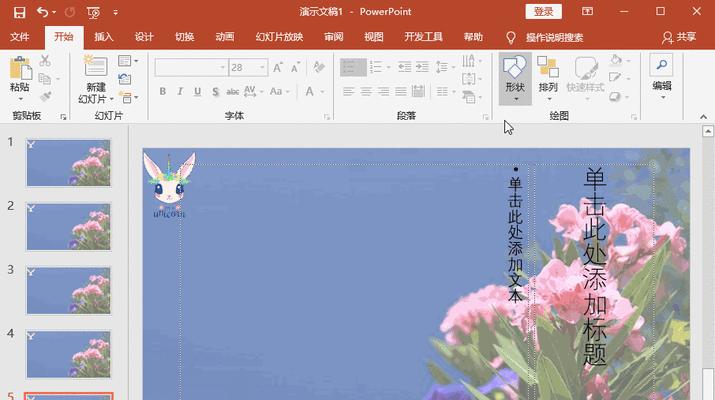Click Shape Outline pen icon
715x400 pixels.
pos(616,78)
